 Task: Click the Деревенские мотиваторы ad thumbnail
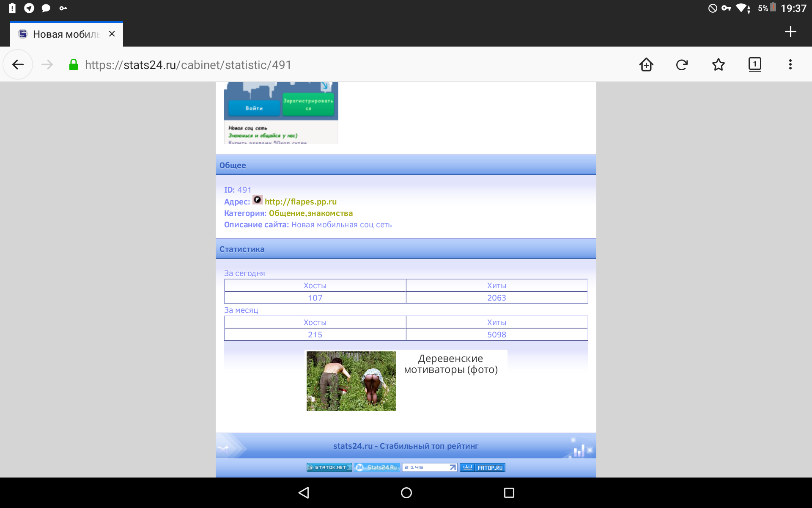pos(351,381)
